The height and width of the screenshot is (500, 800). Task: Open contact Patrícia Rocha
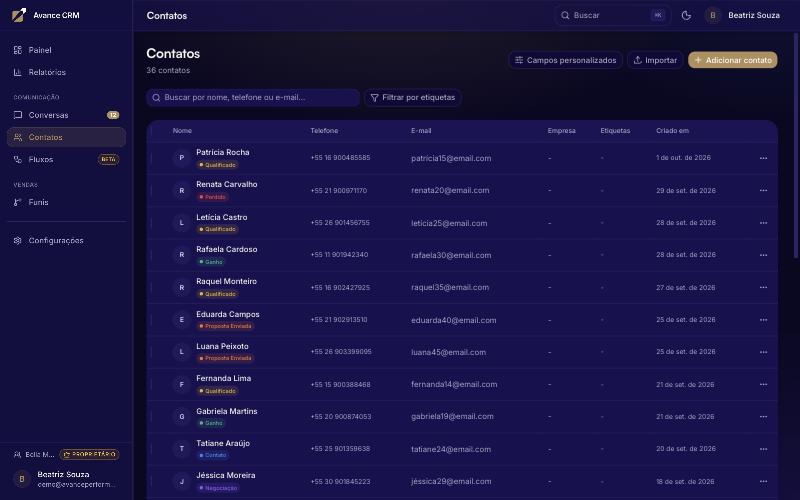[x=222, y=152]
